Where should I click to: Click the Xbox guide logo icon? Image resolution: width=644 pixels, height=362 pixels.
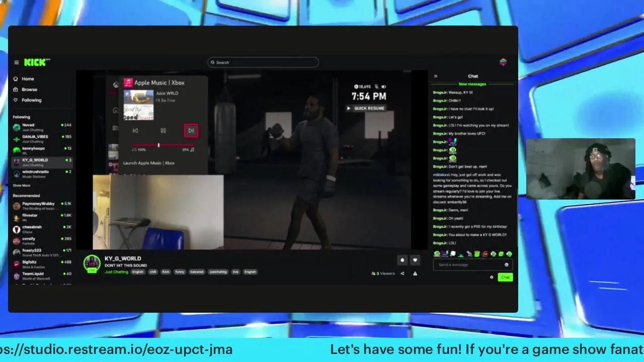(115, 84)
